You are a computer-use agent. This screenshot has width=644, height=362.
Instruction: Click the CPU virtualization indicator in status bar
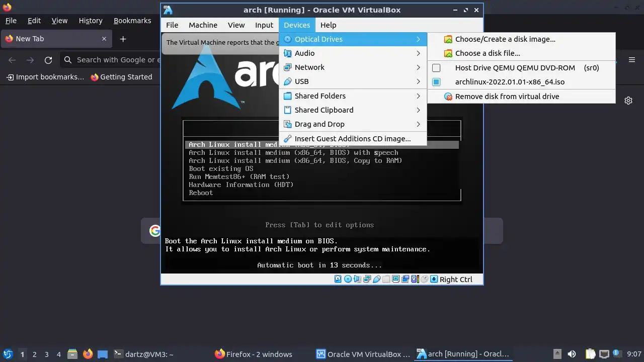pos(415,279)
